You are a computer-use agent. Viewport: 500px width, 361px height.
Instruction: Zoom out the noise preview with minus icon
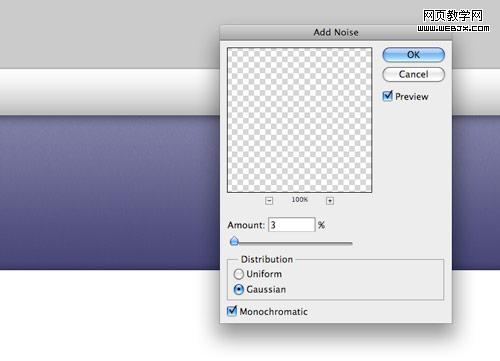coord(269,201)
